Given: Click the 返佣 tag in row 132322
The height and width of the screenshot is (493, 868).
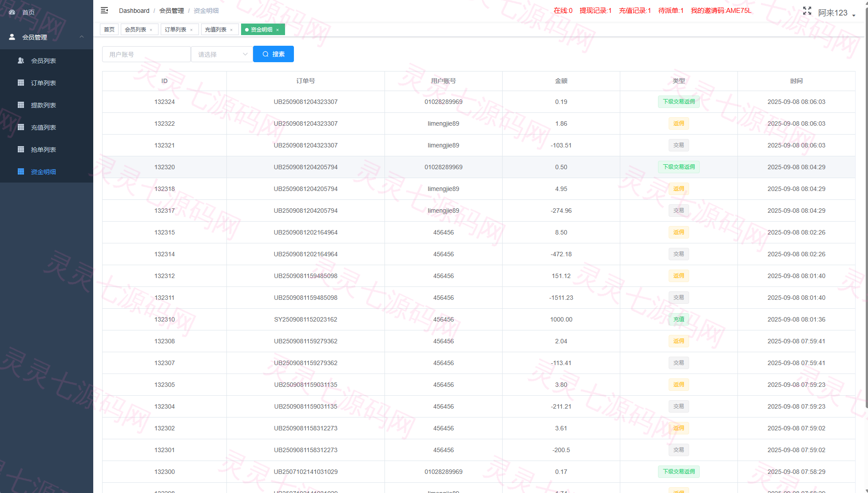Looking at the screenshot, I should [679, 123].
